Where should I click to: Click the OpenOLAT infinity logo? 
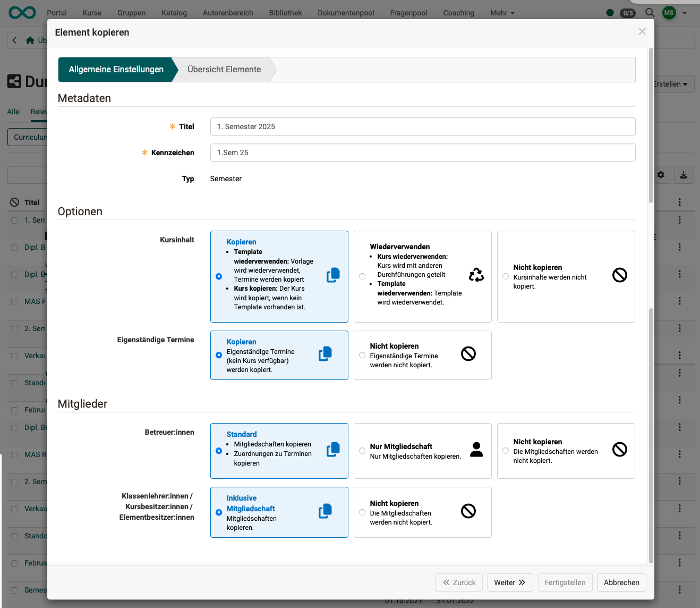point(21,13)
